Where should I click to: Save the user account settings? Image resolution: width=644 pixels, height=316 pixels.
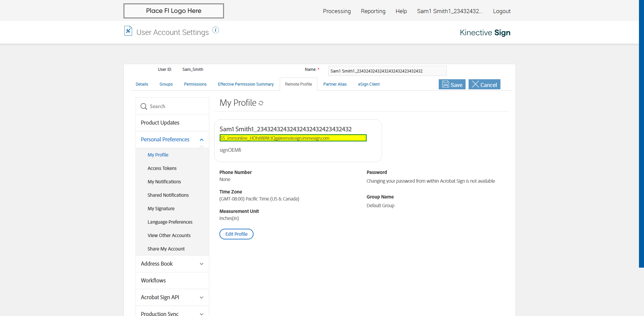(452, 85)
